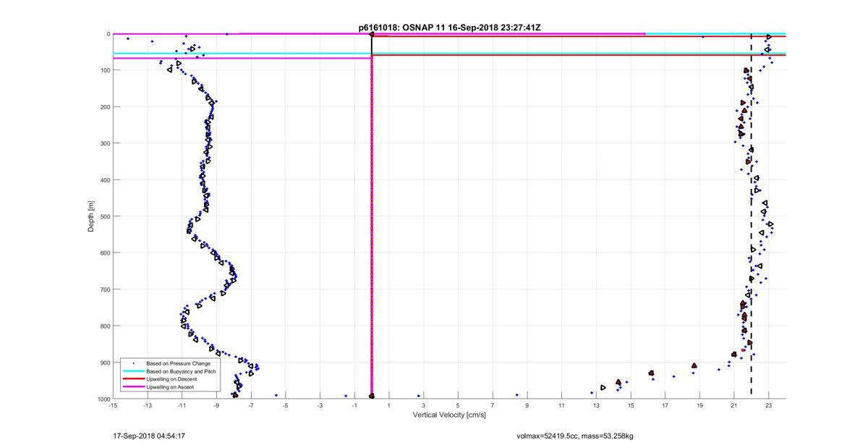868x448 pixels.
Task: Click the x-axis tick label 11
Action: point(561,406)
